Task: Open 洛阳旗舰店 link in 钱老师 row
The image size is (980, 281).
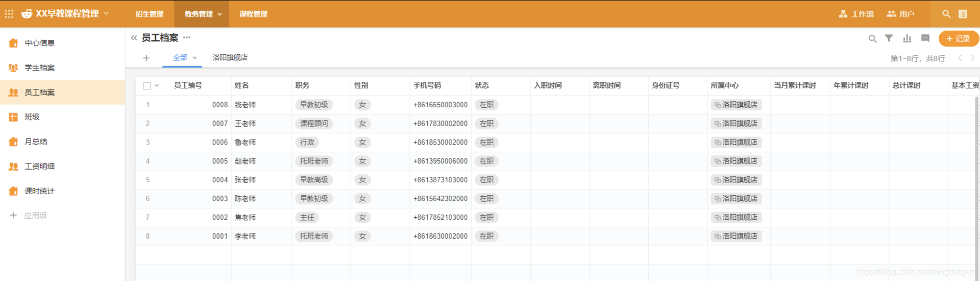Action: coord(736,105)
